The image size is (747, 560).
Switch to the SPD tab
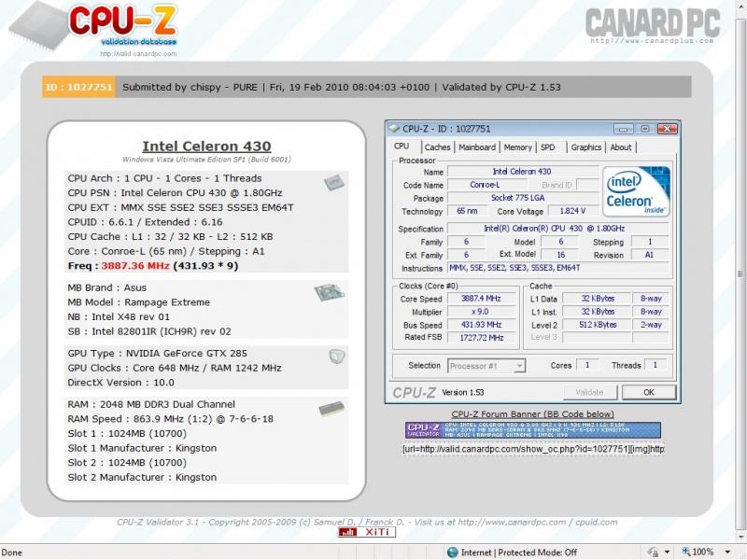click(x=548, y=147)
